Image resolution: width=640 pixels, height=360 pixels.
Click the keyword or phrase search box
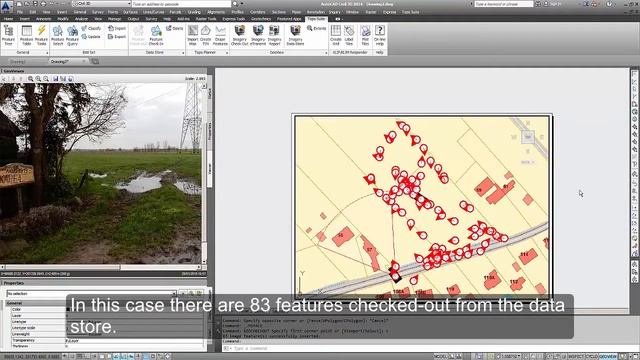[x=504, y=4]
